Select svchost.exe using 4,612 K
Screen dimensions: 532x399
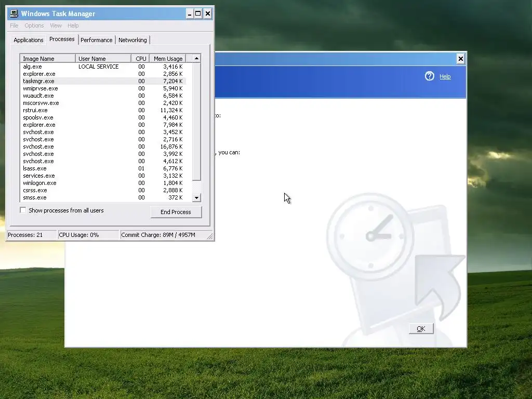click(x=103, y=161)
